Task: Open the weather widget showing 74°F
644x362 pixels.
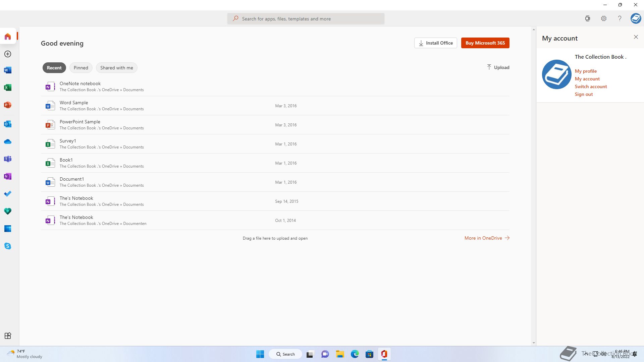Action: (24, 354)
